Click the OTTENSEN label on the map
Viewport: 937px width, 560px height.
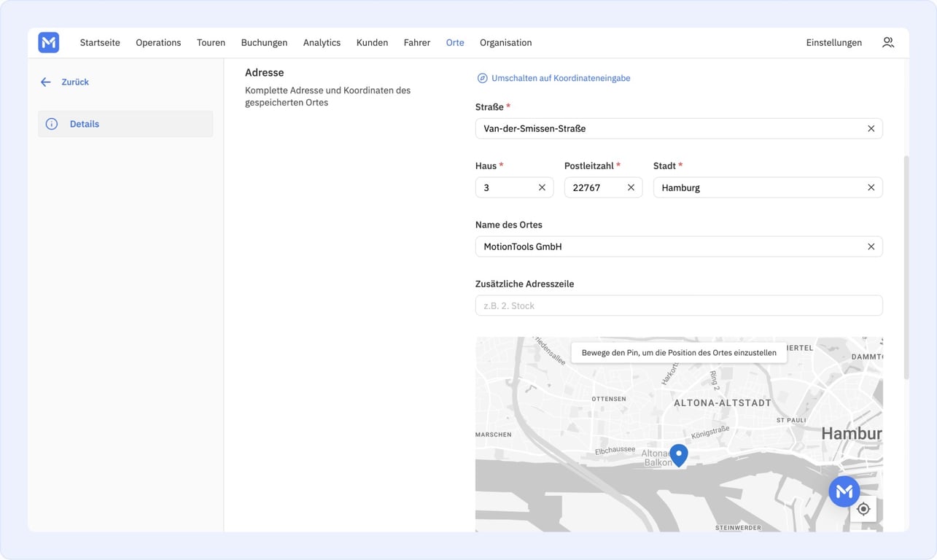point(609,399)
